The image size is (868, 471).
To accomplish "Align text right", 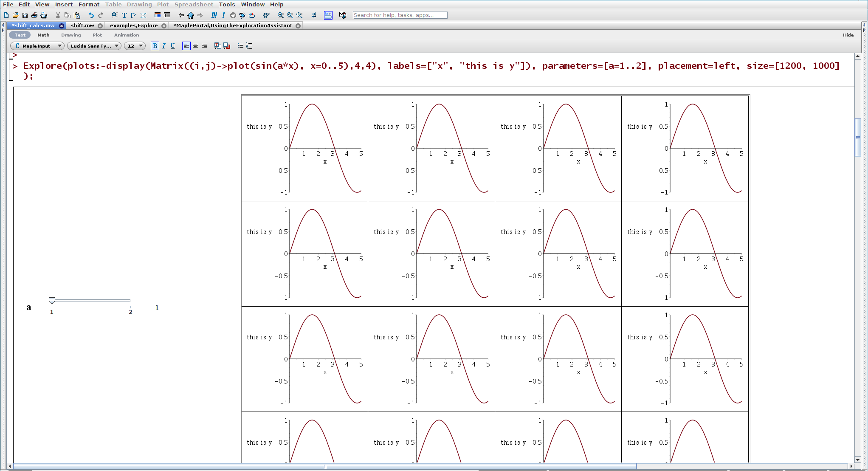I will click(204, 46).
